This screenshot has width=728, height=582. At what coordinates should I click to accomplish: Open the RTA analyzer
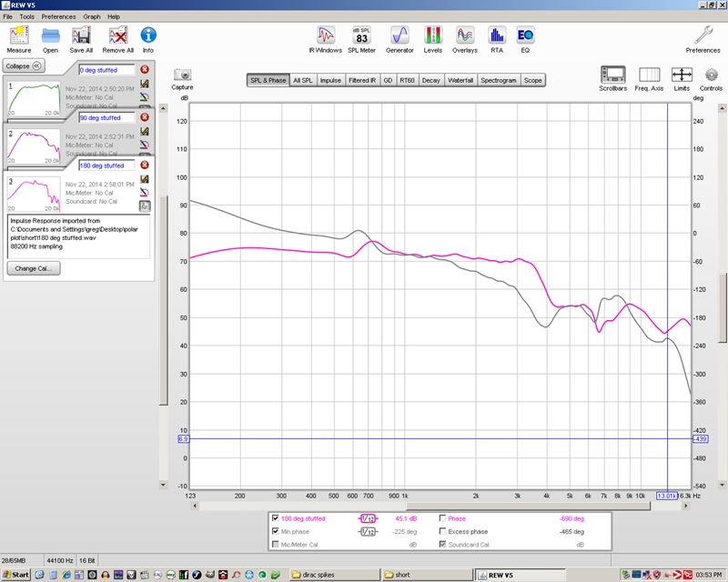497,40
